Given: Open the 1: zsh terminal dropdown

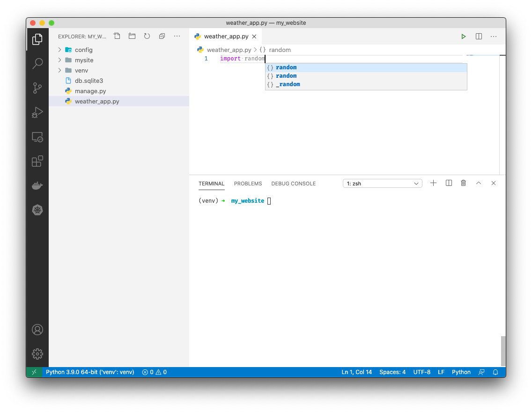Looking at the screenshot, I should [x=383, y=184].
